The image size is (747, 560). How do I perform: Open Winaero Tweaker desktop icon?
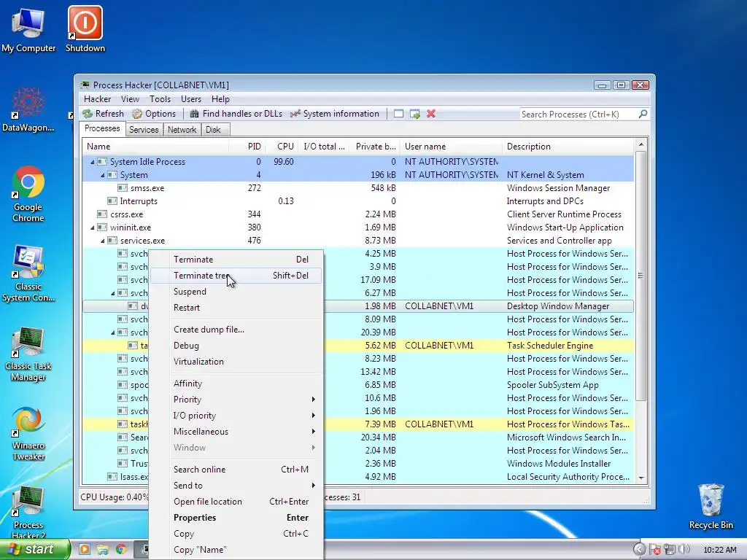[28, 433]
